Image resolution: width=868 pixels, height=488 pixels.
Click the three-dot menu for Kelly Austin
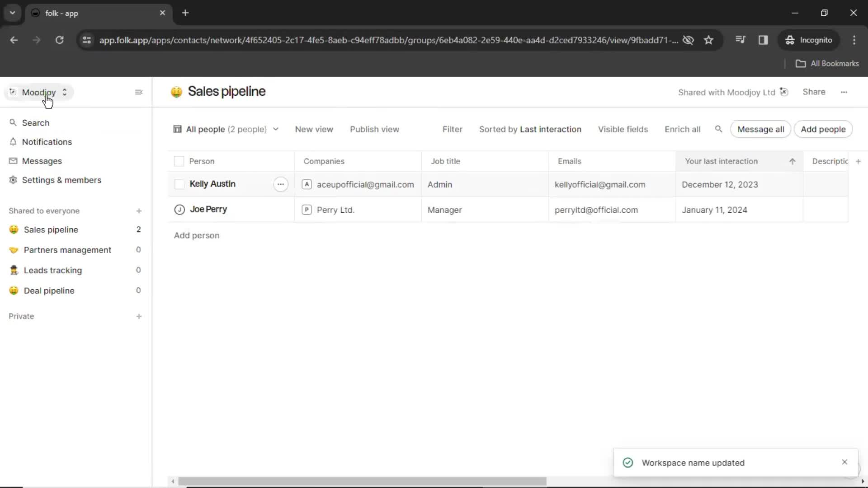280,184
